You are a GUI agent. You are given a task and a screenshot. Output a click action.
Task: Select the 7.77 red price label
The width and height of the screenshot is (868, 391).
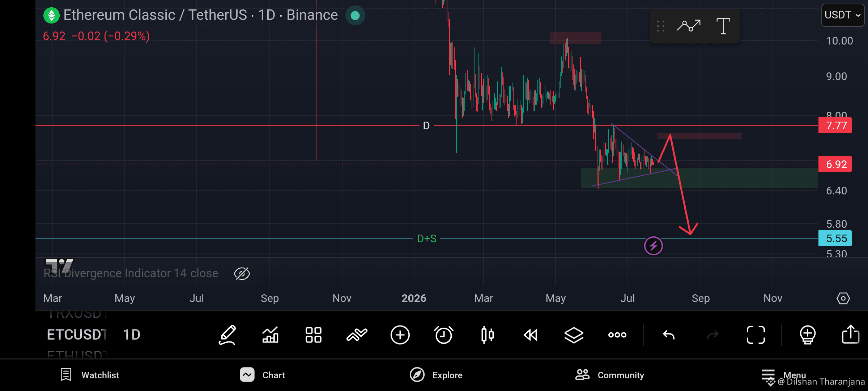(x=835, y=126)
